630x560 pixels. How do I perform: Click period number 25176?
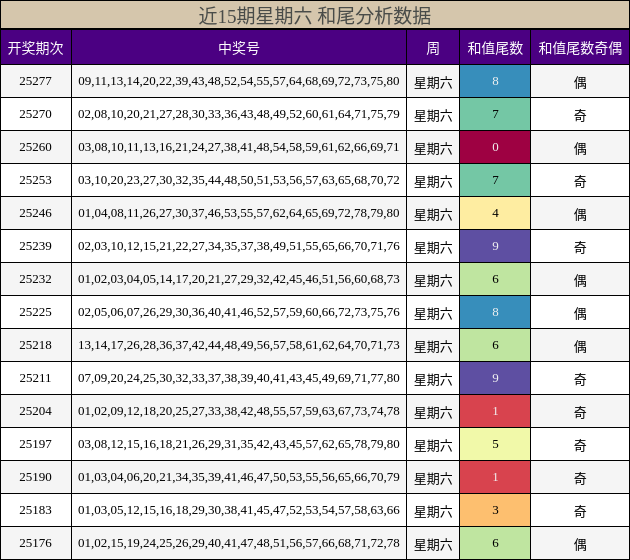36,543
